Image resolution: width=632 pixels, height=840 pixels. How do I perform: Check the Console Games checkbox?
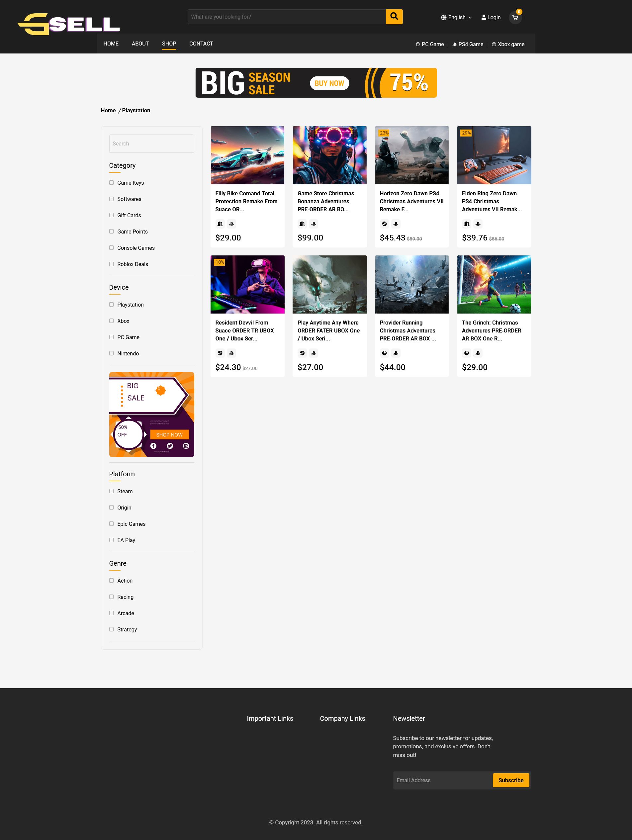(x=111, y=247)
